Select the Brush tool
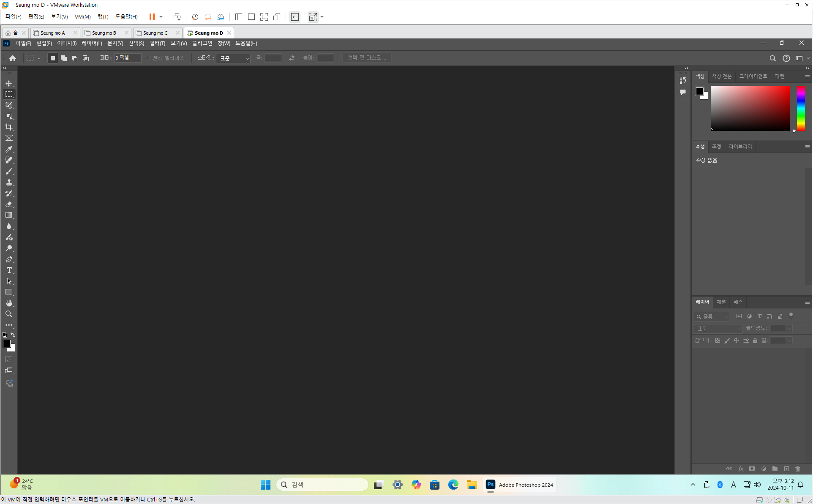The height and width of the screenshot is (504, 813). [x=9, y=172]
